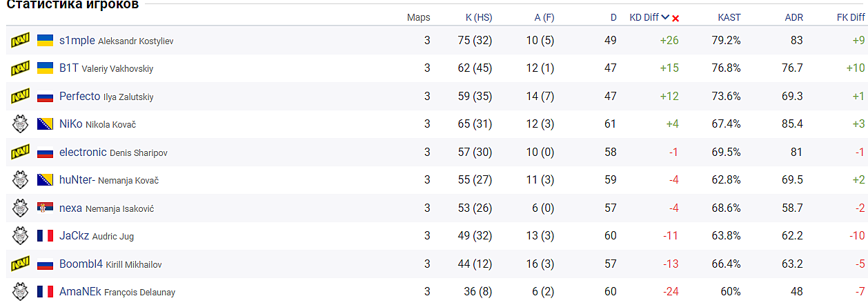Toggle the KD Diff sort arrow
Viewport: 868px width, 305px height.
point(665,18)
